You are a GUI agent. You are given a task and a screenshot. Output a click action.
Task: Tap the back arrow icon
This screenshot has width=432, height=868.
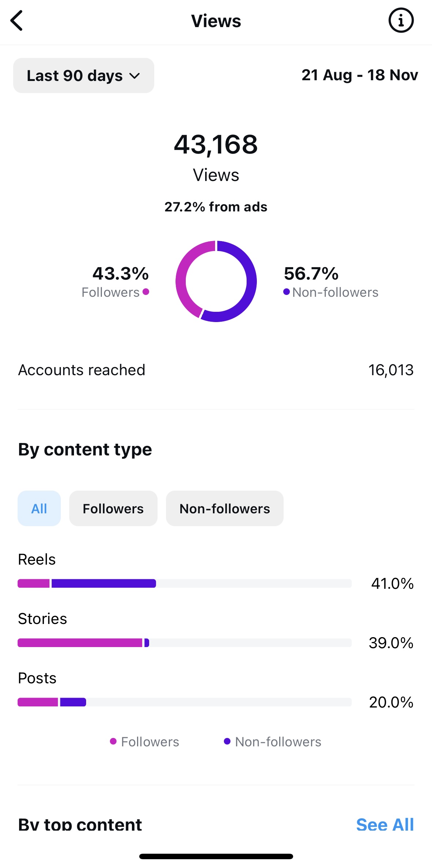point(17,21)
